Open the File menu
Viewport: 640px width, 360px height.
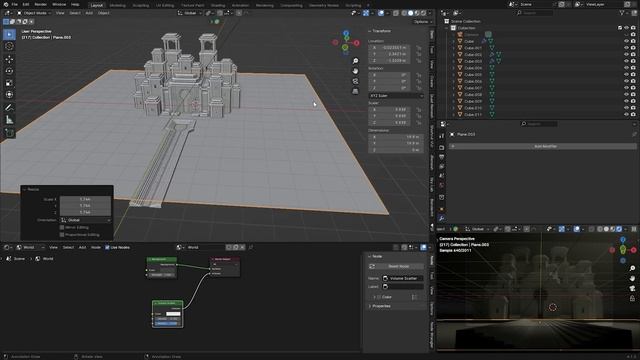click(x=14, y=4)
